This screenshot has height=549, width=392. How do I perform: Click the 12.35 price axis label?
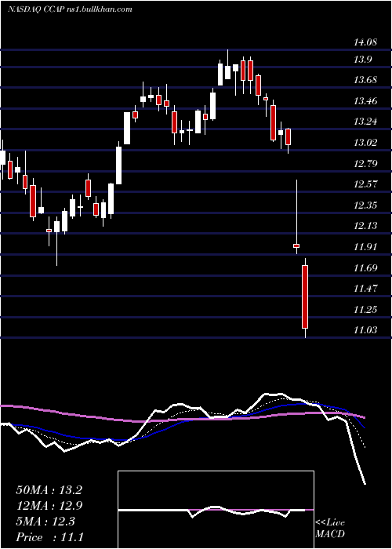[x=366, y=205]
